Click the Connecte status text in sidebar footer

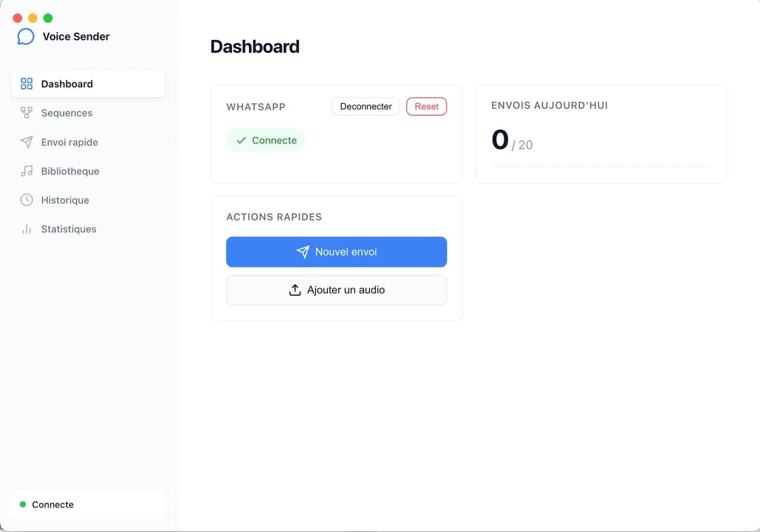(x=53, y=505)
